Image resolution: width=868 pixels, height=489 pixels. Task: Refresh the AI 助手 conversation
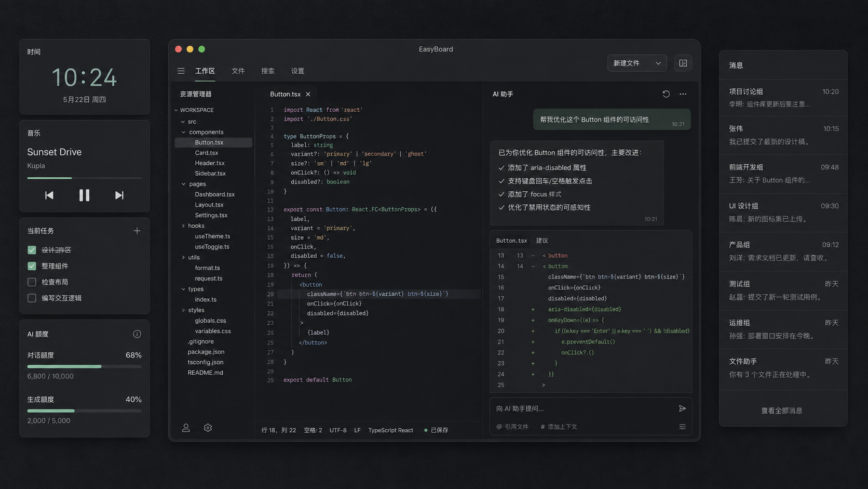point(666,94)
